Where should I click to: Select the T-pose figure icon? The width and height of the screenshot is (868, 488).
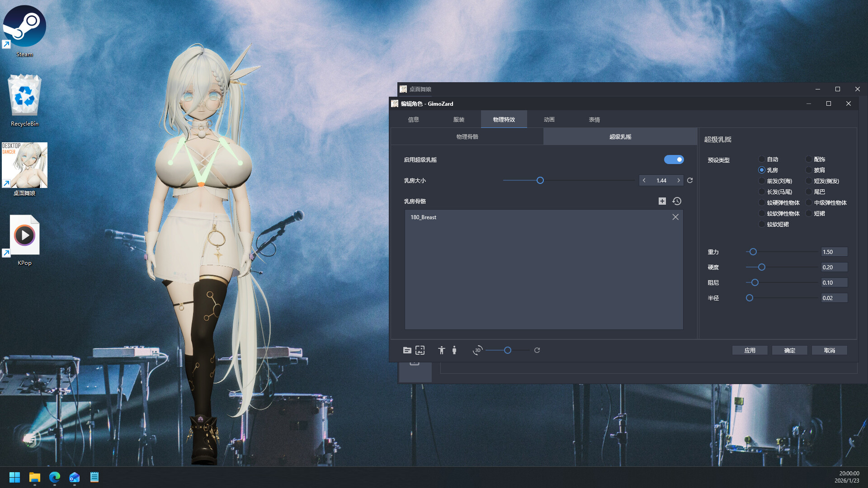pyautogui.click(x=442, y=350)
